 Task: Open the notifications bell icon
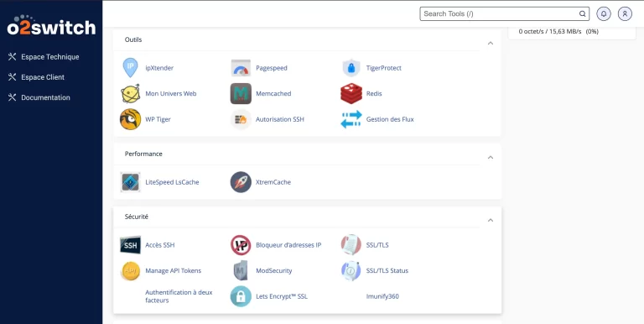604,13
